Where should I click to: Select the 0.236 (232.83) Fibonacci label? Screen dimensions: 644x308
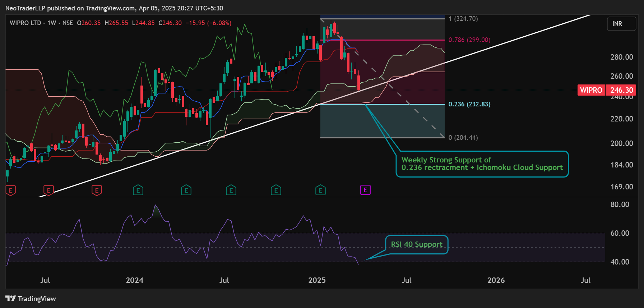(x=469, y=104)
